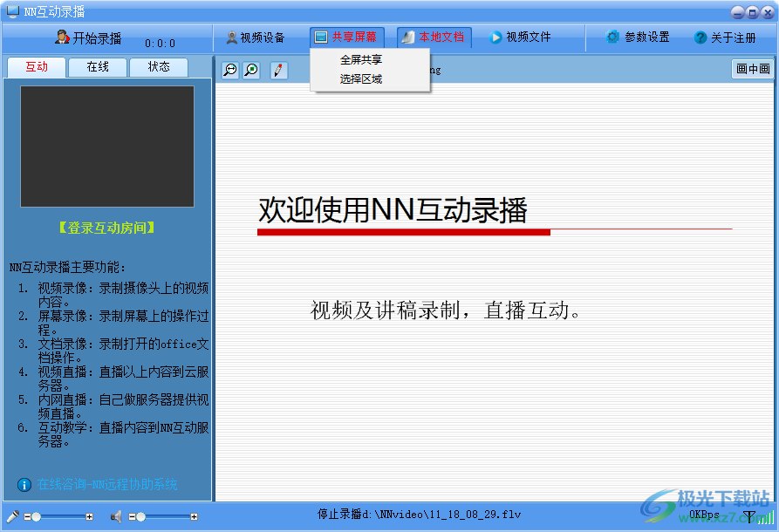Click the subtitle 视频及讲稿录制，直播互动。
779x532 pixels.
(x=446, y=310)
